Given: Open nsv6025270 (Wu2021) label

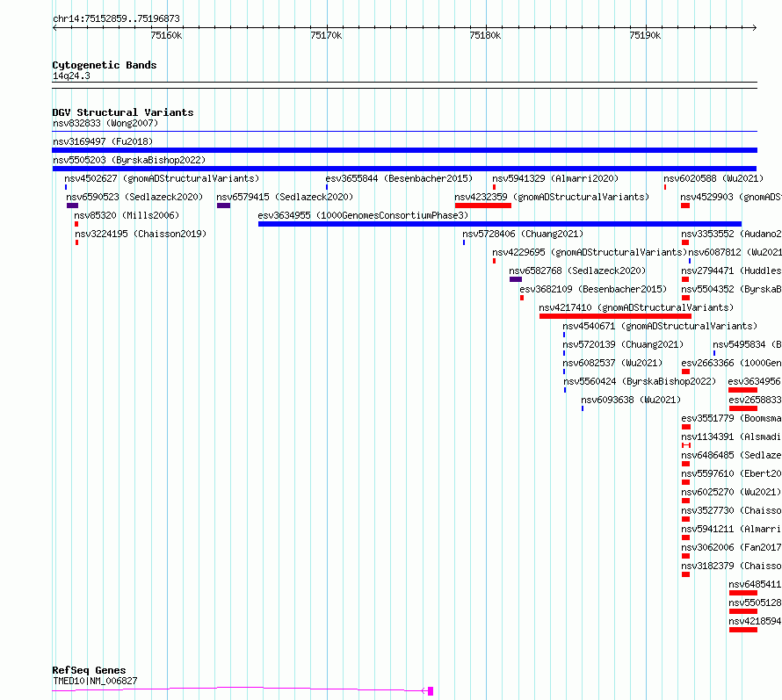Looking at the screenshot, I should pos(731,492).
